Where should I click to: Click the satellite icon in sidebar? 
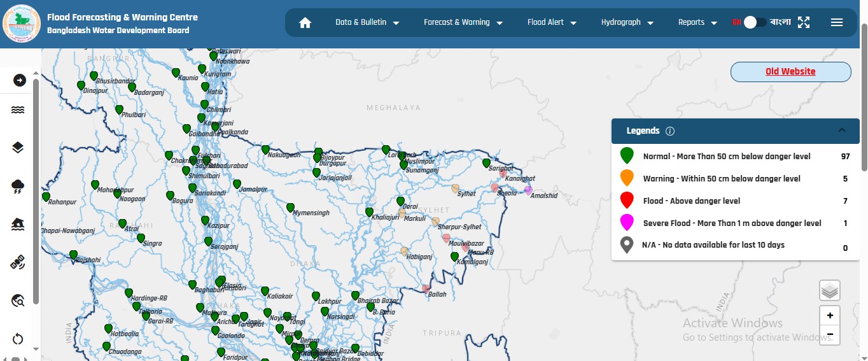click(18, 262)
